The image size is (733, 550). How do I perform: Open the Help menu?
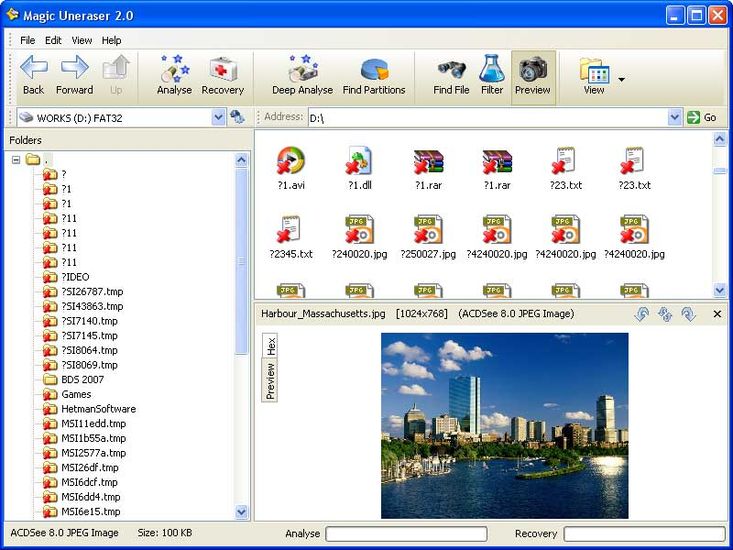coord(111,40)
